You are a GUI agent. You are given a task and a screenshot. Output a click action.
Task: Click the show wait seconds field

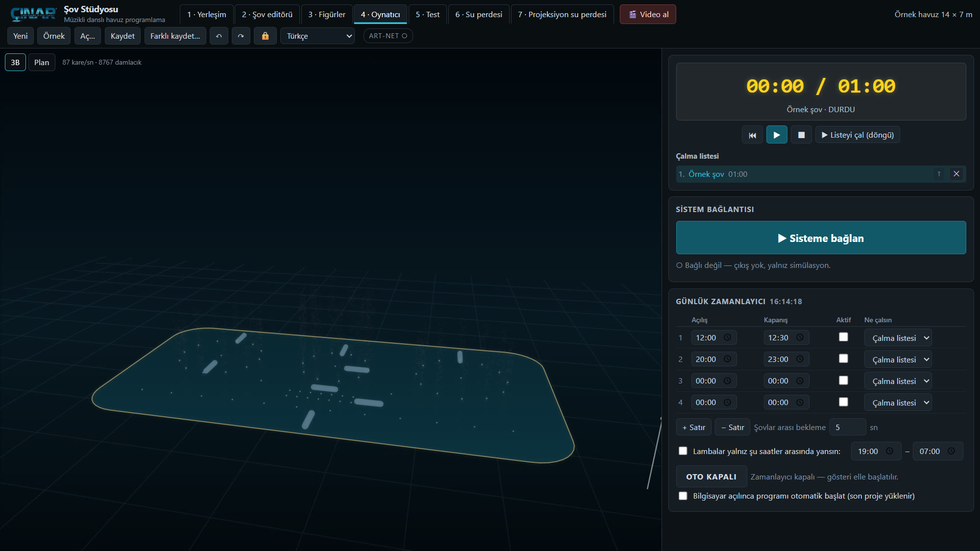point(848,427)
